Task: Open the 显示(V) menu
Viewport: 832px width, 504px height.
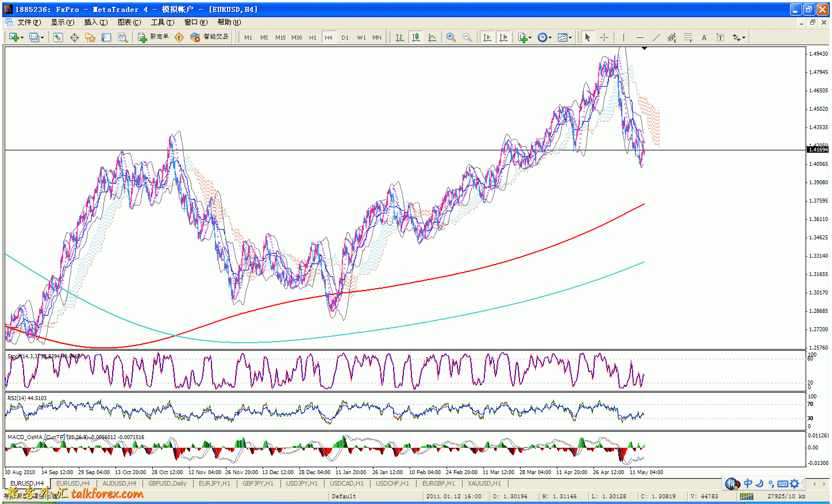Action: pos(62,22)
